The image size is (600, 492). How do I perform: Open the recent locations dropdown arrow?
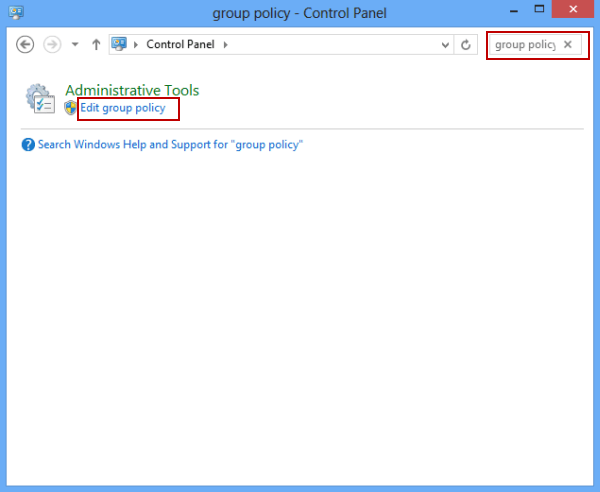[75, 45]
